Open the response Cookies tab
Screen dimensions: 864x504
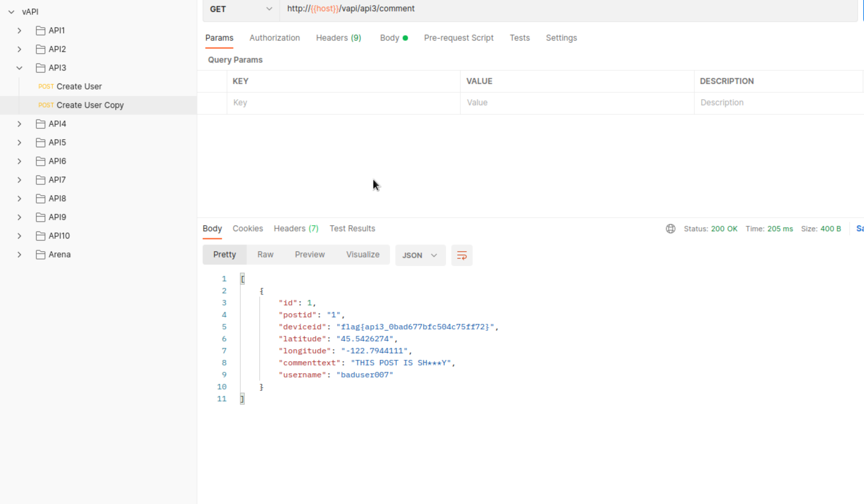(248, 229)
